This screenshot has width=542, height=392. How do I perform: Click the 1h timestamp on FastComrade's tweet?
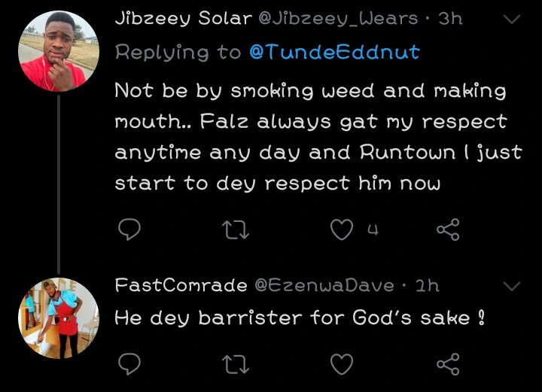[x=428, y=285]
